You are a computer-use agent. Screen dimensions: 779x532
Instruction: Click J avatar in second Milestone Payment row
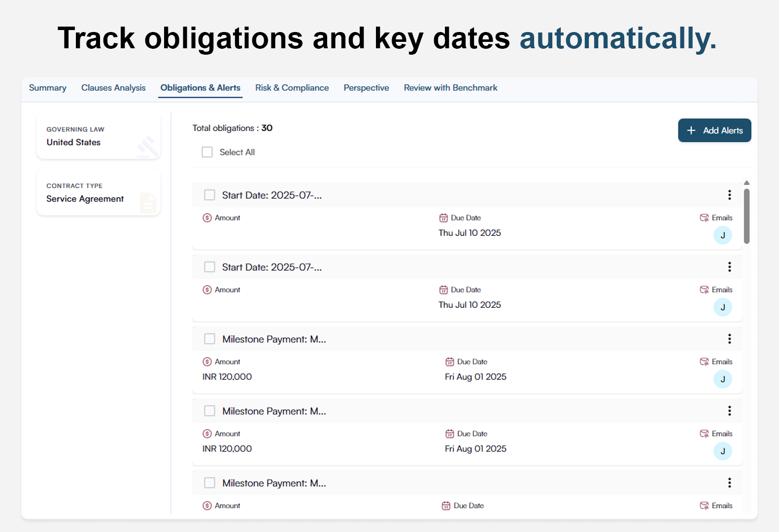pyautogui.click(x=723, y=451)
